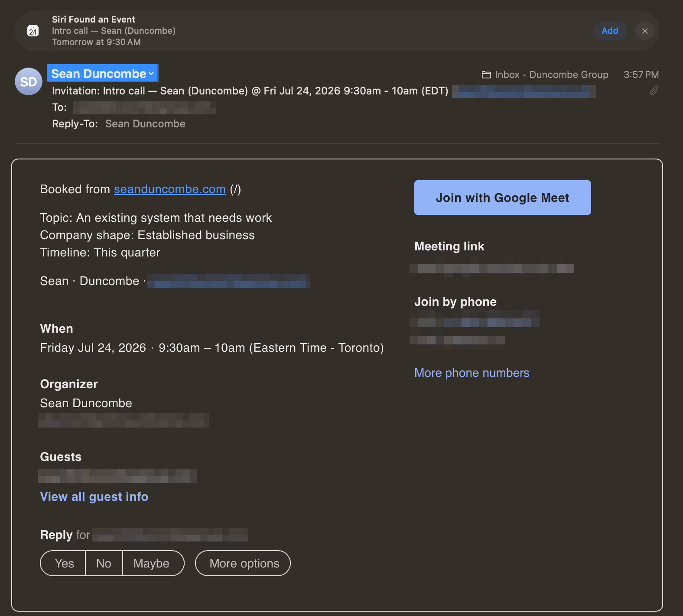
Task: Click the paperclip attachment icon
Action: [654, 91]
